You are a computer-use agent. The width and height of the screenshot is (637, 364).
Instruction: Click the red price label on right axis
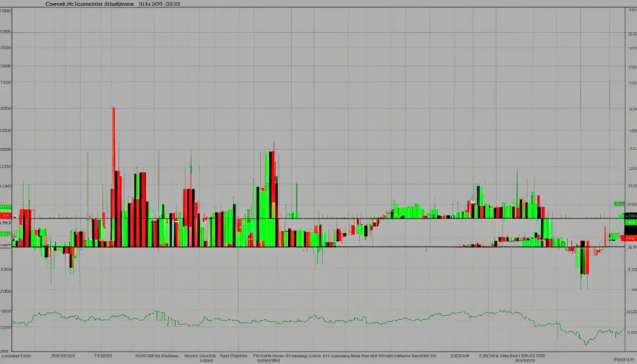click(630, 238)
